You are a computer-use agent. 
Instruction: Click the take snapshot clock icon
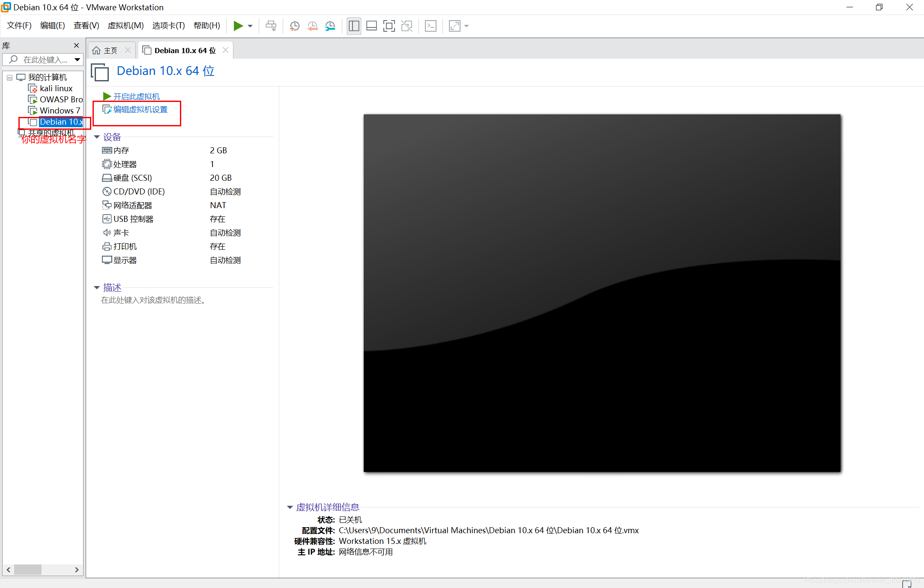[x=294, y=26]
